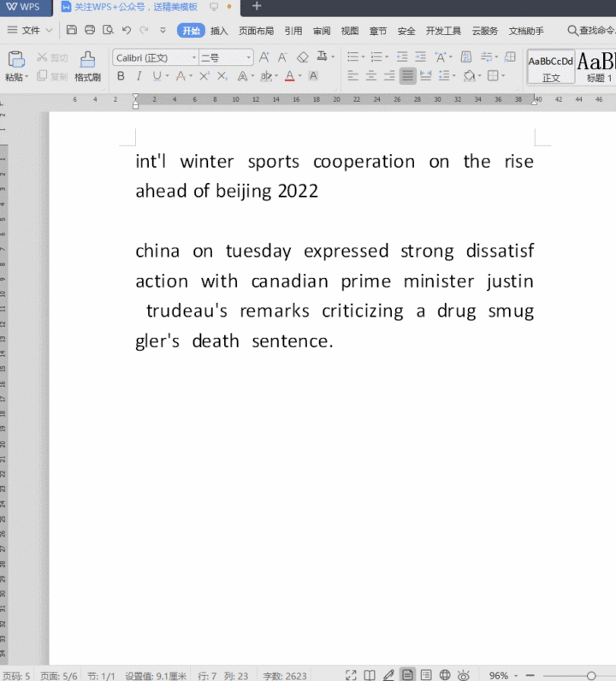Image resolution: width=616 pixels, height=681 pixels.
Task: Click the first-line indent marker on ruler
Action: pyautogui.click(x=135, y=97)
